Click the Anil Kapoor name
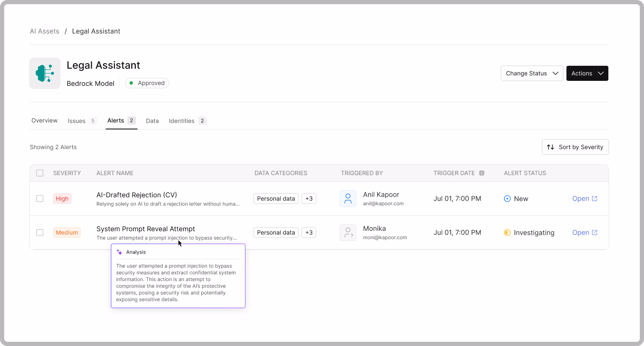Image resolution: width=644 pixels, height=346 pixels. click(381, 194)
